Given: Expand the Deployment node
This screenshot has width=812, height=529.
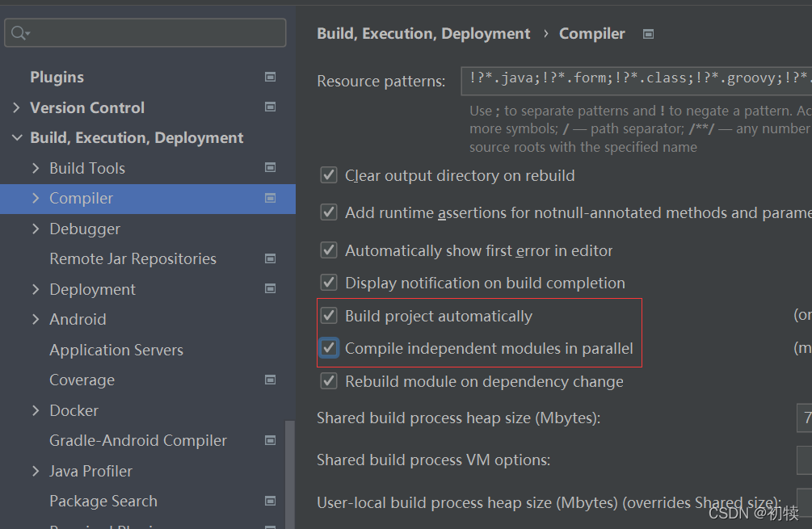Looking at the screenshot, I should 36,289.
